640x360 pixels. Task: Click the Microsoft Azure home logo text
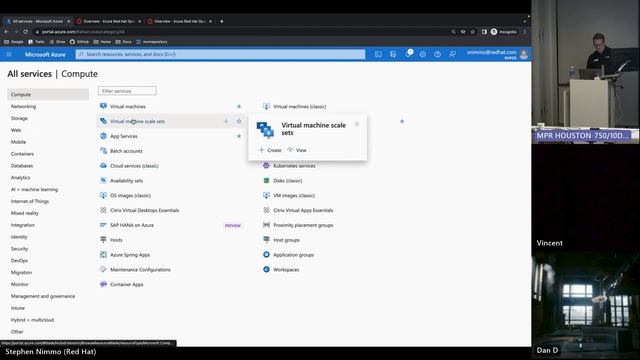click(x=45, y=54)
